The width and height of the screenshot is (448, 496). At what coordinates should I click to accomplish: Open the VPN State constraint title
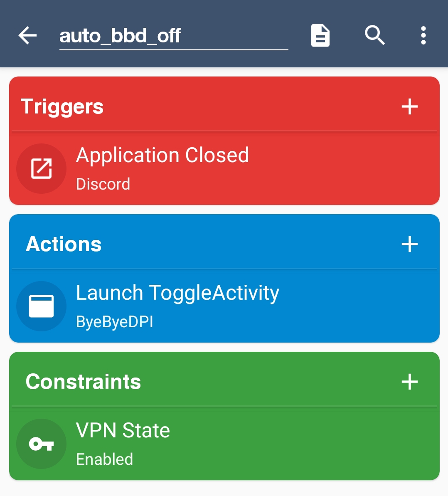(123, 431)
